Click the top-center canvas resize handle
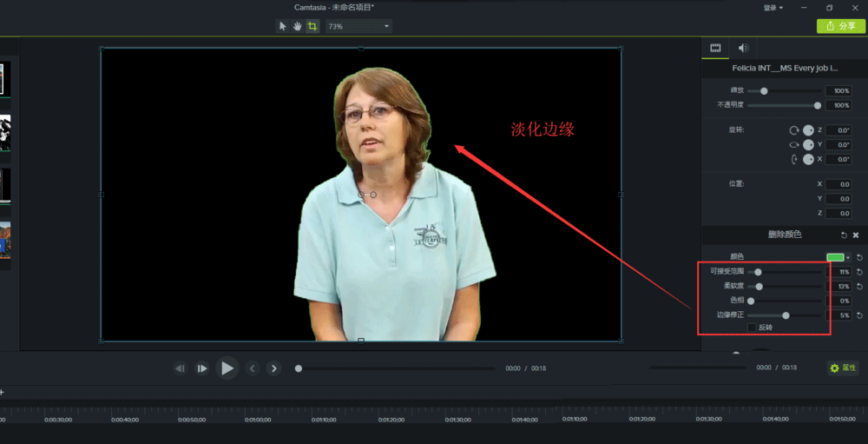The image size is (868, 444). (x=361, y=49)
